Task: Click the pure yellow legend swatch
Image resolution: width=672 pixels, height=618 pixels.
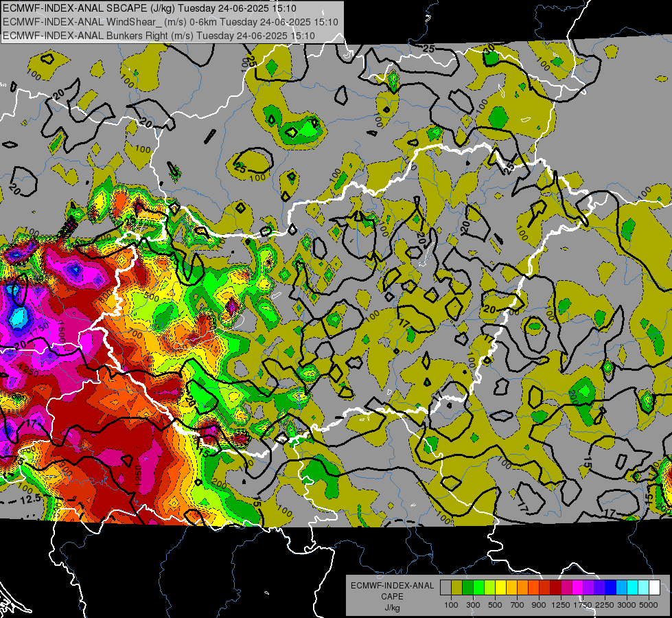Action: [x=500, y=588]
